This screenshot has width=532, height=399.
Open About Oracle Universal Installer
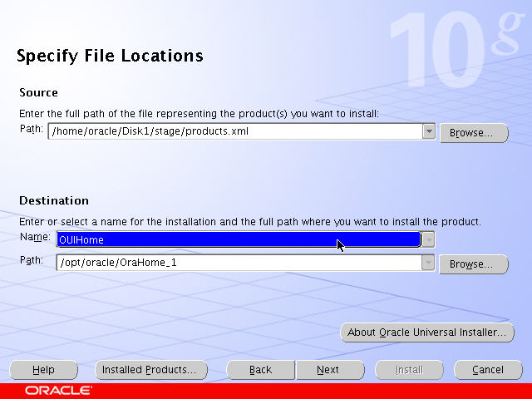[426, 332]
